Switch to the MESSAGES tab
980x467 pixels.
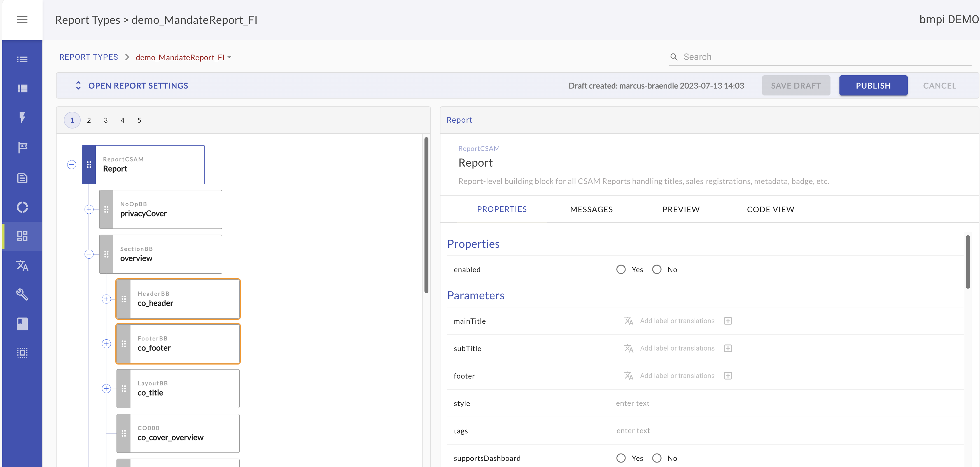click(x=591, y=209)
